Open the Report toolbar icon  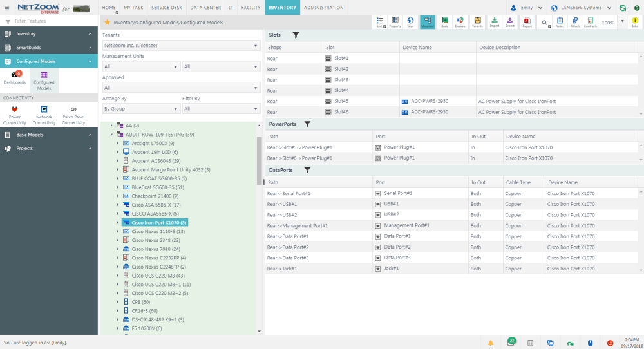click(x=527, y=22)
